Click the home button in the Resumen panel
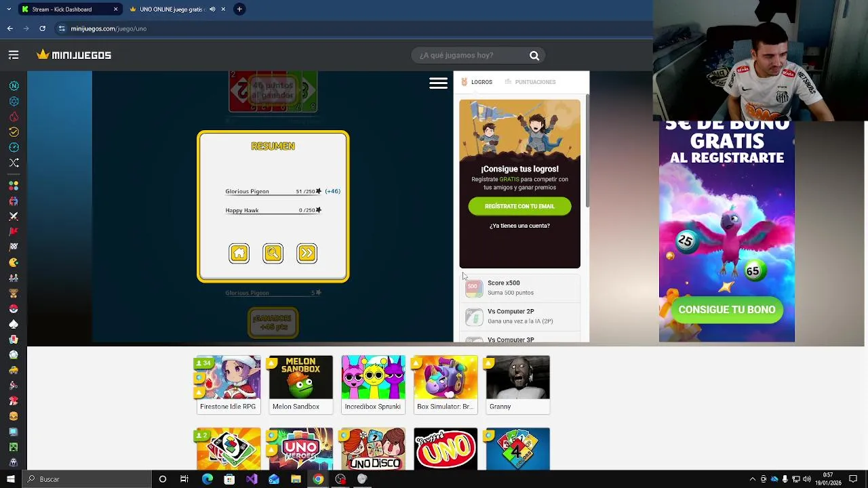Viewport: 868px width, 488px height. pos(239,253)
